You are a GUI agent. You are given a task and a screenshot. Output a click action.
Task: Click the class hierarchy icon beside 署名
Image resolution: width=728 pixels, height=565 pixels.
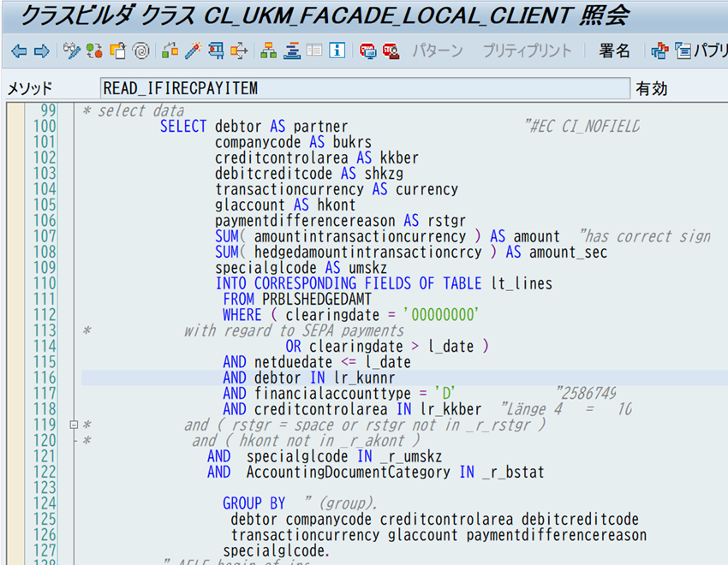click(659, 51)
